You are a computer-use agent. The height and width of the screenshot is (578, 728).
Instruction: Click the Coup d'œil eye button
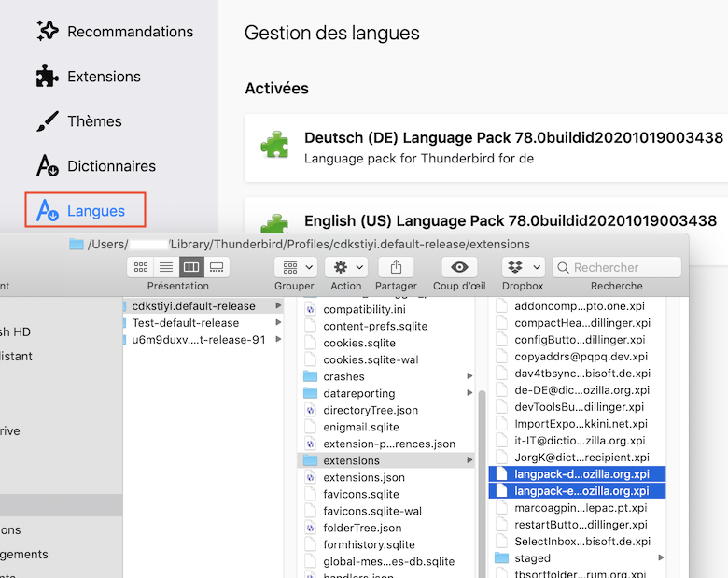(459, 267)
